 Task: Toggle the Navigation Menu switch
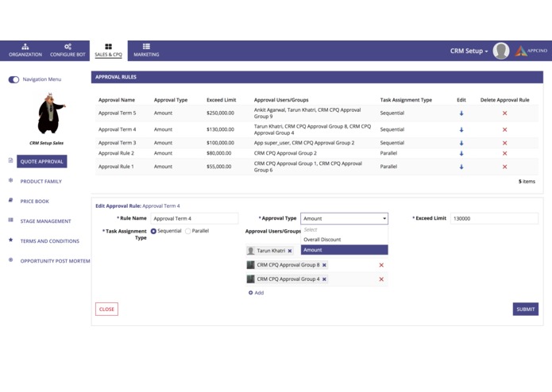click(x=14, y=80)
